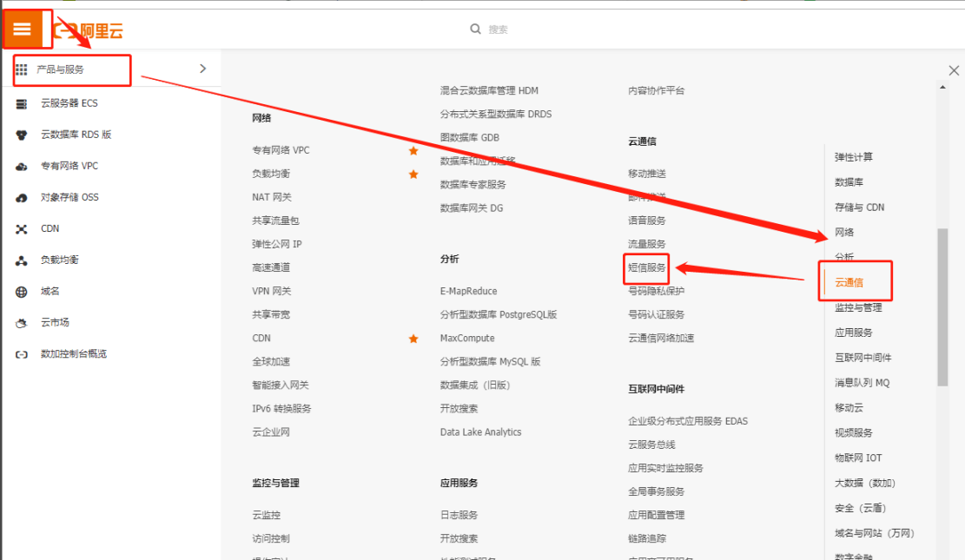Click the 对象存储 OSS icon
965x560 pixels.
[22, 198]
